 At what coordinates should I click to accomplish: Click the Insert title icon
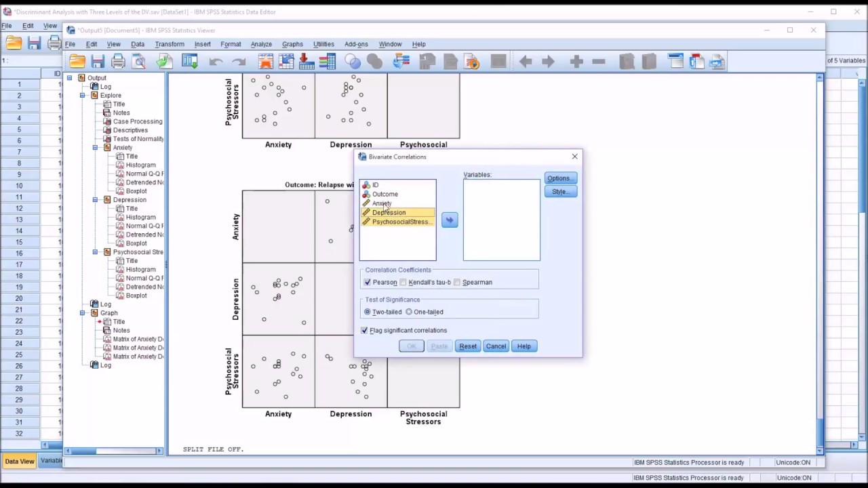click(x=696, y=62)
